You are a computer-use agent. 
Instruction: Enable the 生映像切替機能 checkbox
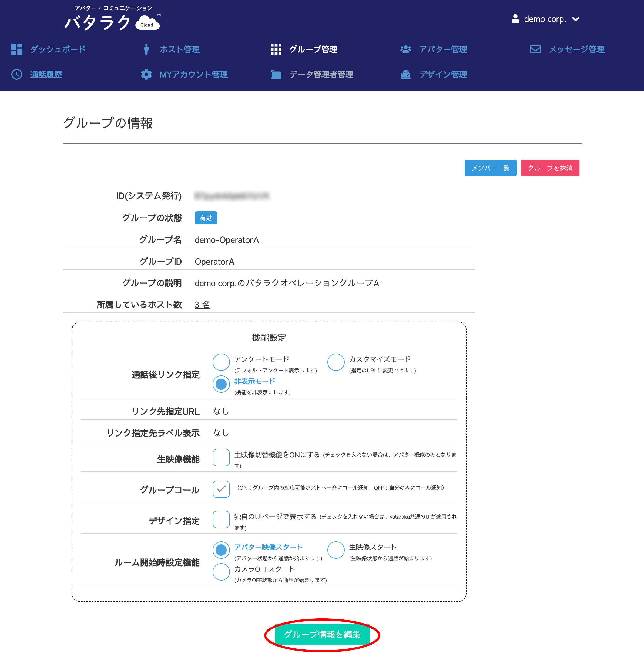click(x=221, y=458)
